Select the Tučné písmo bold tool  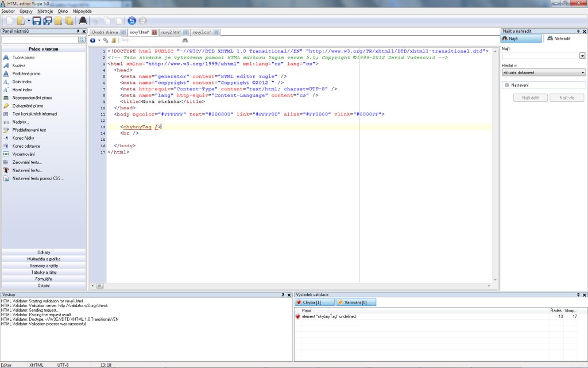(23, 57)
